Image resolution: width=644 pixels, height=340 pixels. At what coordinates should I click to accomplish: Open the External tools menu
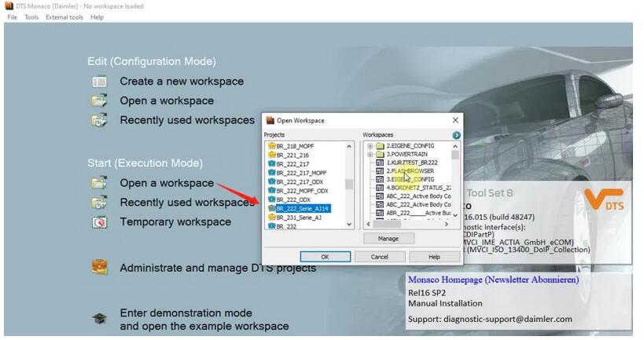[x=64, y=17]
